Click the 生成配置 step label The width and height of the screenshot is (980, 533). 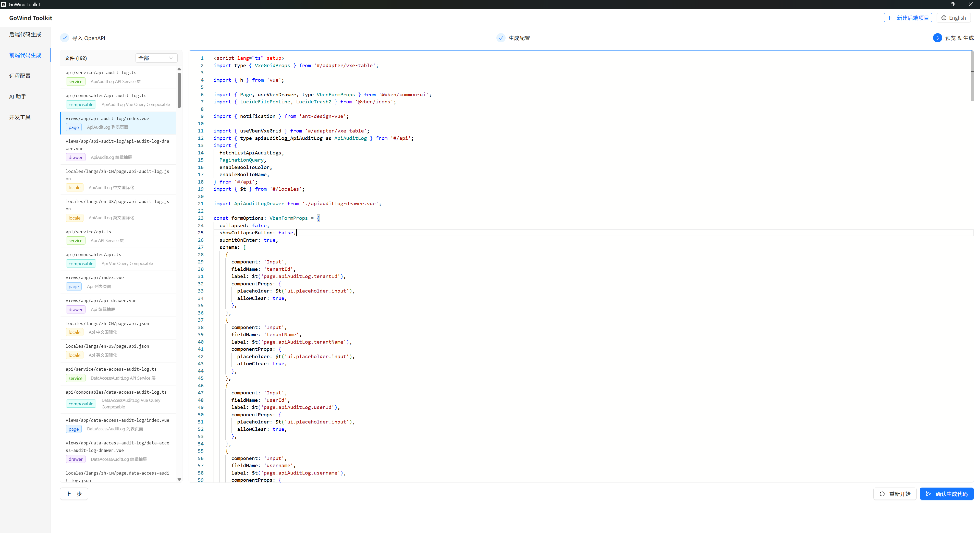pos(519,38)
